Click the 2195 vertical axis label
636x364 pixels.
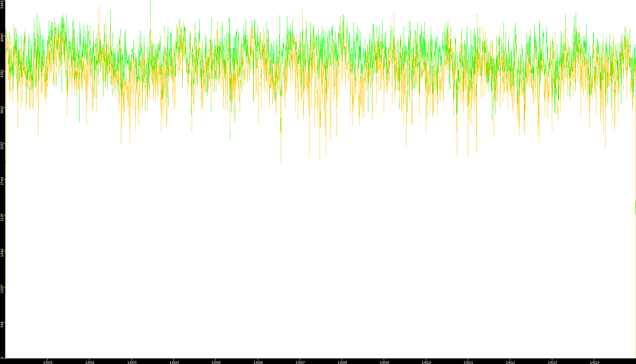pos(2,217)
